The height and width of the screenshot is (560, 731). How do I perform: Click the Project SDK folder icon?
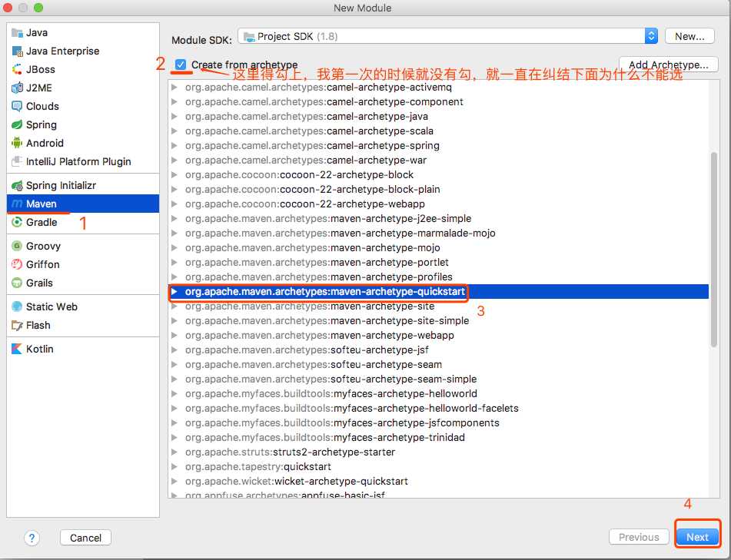tap(249, 36)
